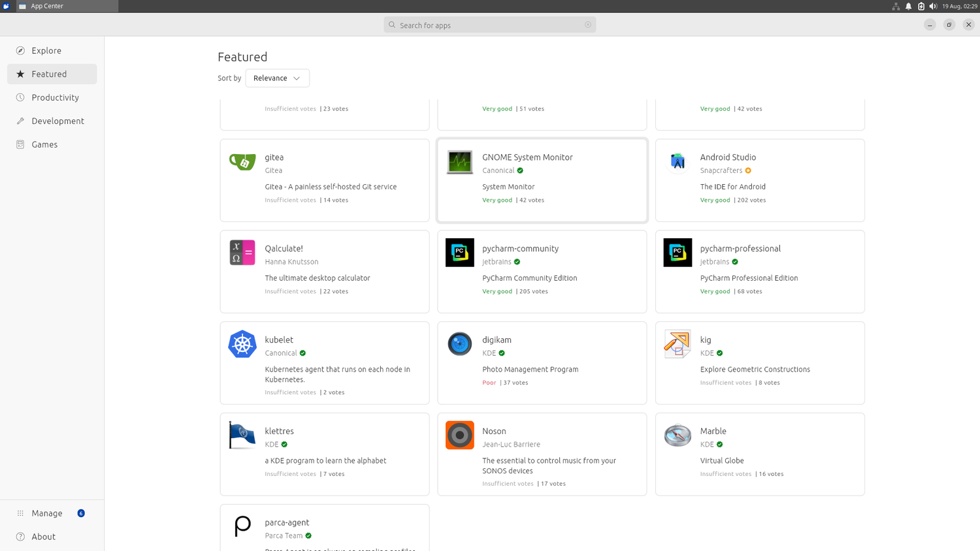Open the notifications bell in system tray

[908, 6]
